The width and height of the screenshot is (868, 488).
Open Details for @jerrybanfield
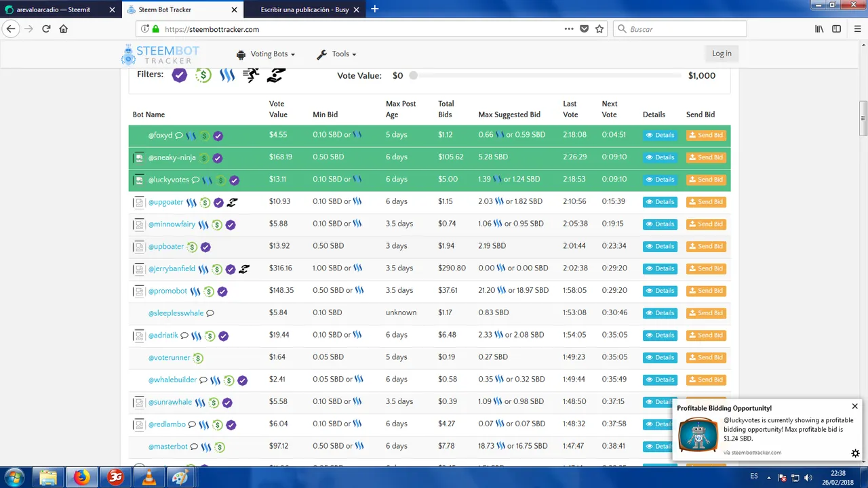(x=660, y=268)
